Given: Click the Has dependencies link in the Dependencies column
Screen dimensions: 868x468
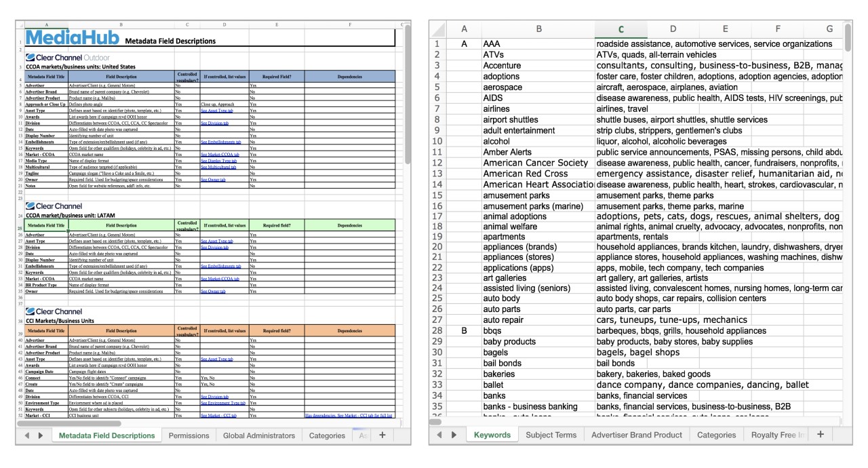Looking at the screenshot, I should pos(349,415).
